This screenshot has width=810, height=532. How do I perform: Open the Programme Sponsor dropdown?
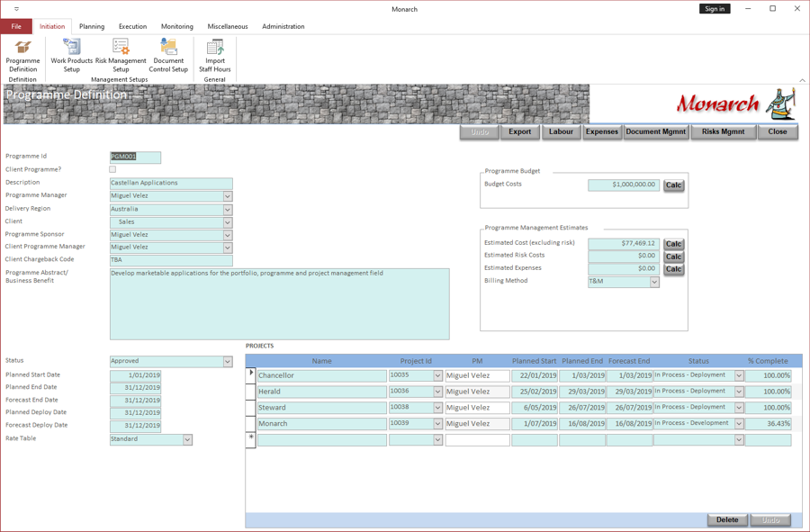pyautogui.click(x=228, y=235)
